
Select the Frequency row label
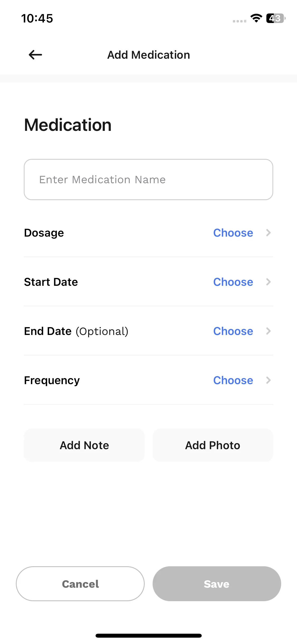pyautogui.click(x=52, y=380)
